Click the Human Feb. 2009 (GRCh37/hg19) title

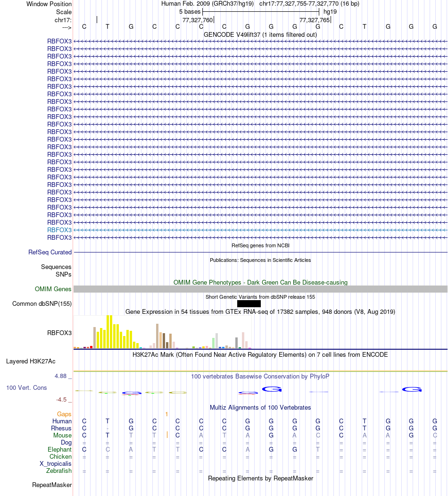click(x=207, y=4)
